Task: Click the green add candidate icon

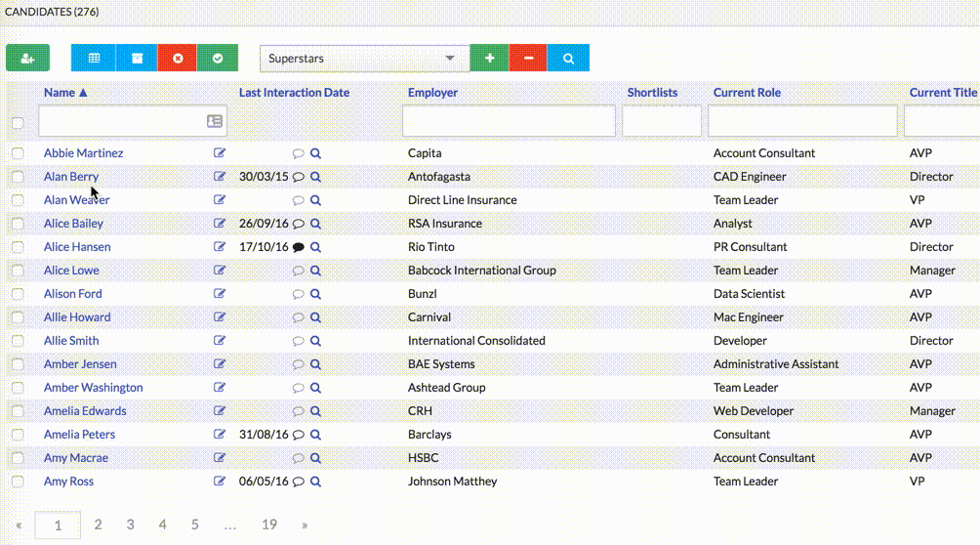Action: [x=27, y=59]
